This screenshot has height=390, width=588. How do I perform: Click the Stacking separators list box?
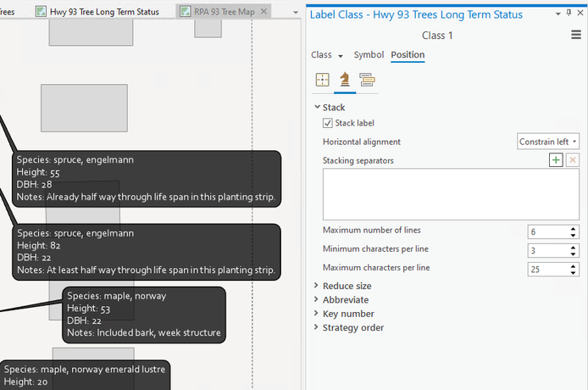coord(450,193)
